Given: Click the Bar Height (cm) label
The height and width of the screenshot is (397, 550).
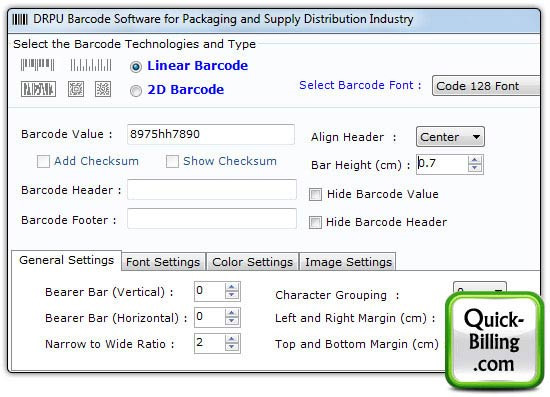Looking at the screenshot, I should [361, 165].
